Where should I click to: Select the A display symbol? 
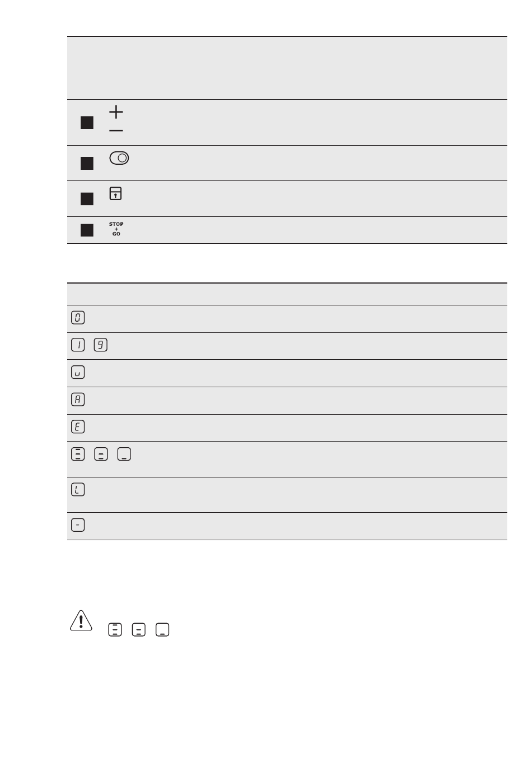coord(78,400)
